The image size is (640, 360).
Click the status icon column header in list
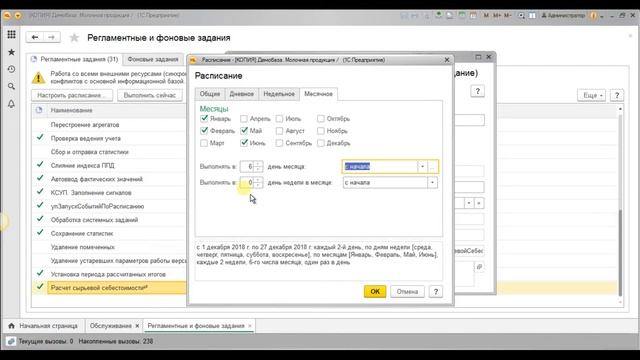coord(39,110)
